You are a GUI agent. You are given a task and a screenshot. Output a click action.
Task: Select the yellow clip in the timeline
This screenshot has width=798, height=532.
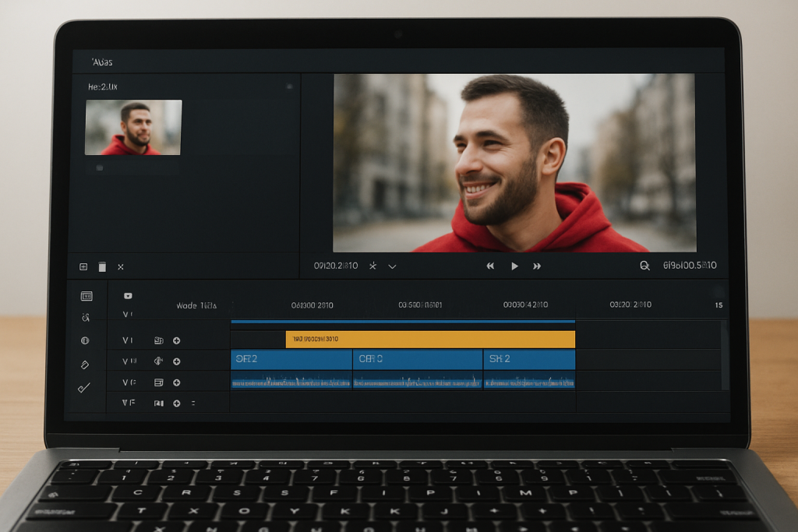tap(430, 340)
